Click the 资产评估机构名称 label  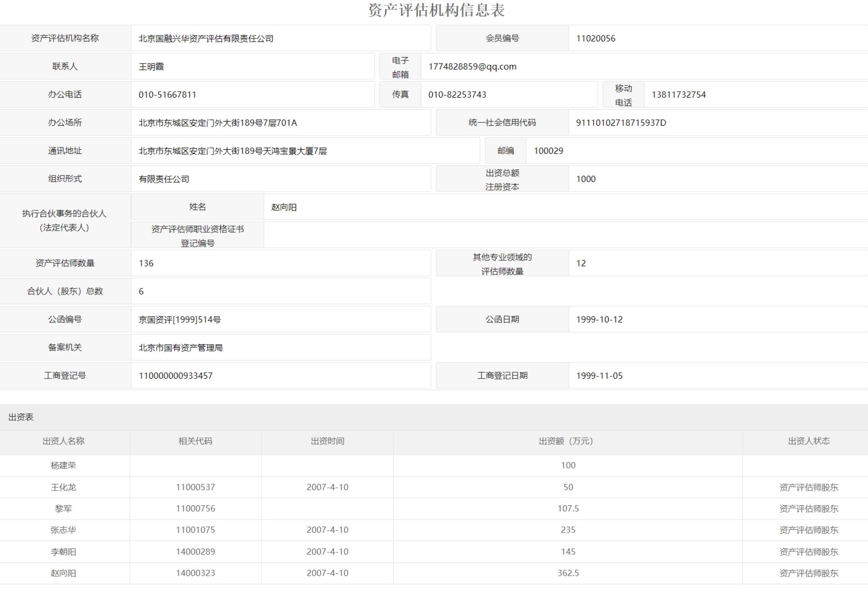click(65, 38)
